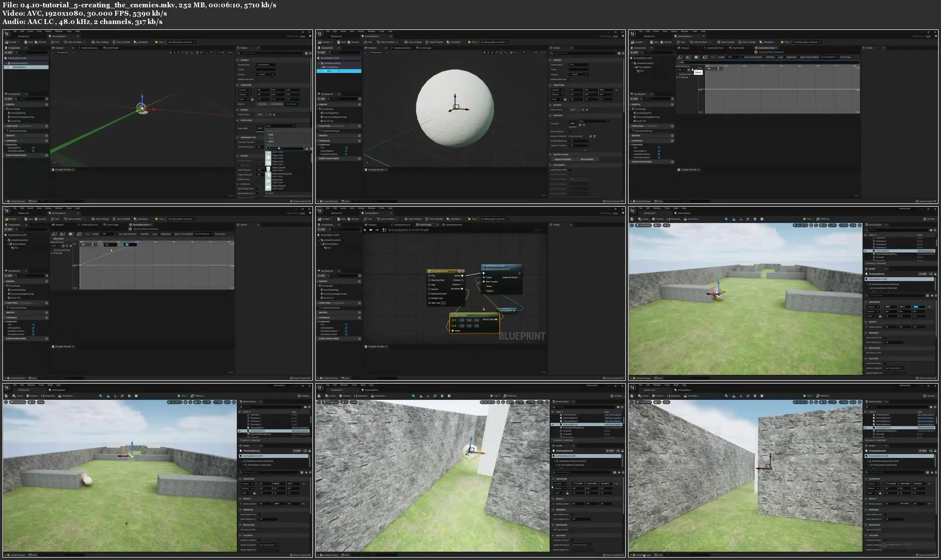The width and height of the screenshot is (941, 560).
Task: Select EnemySphere row in outliner of highlighted-Z frame
Action: coord(899,251)
